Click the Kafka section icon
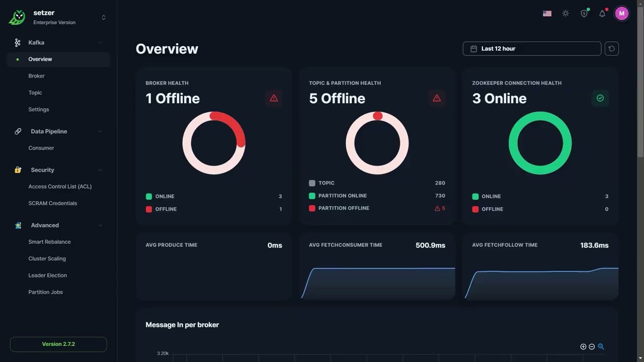 (x=18, y=43)
